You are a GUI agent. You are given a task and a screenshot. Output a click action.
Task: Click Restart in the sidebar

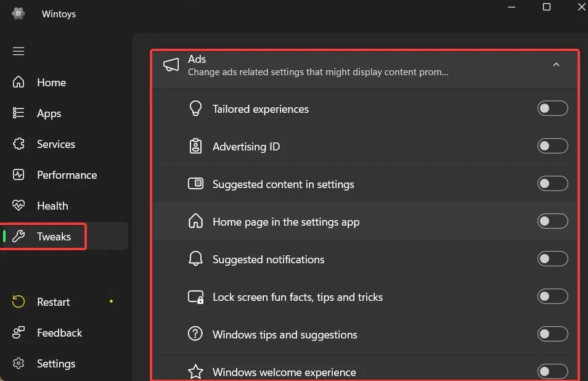(x=53, y=302)
